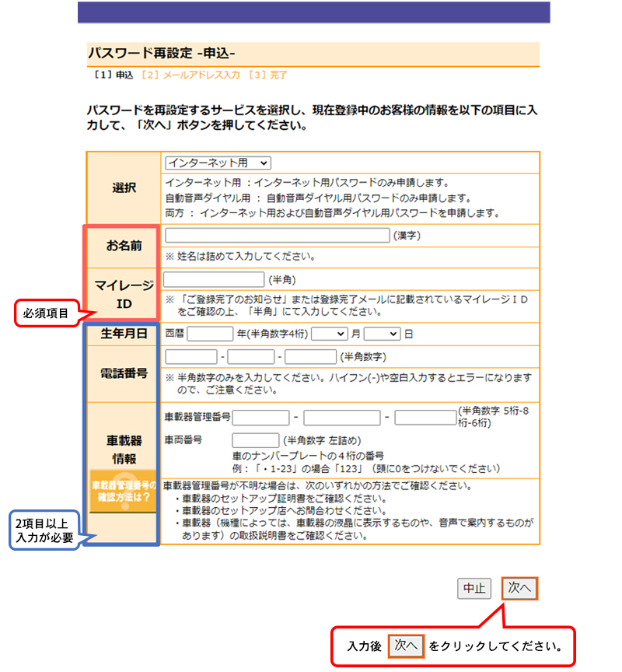This screenshot has height=672, width=622.
Task: Click step label [1] 申込
Action: click(x=114, y=75)
